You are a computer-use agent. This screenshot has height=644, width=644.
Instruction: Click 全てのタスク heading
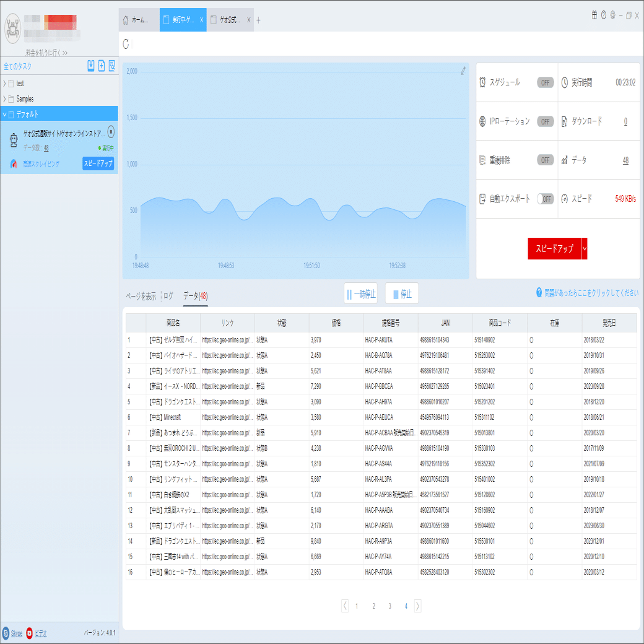pyautogui.click(x=17, y=66)
